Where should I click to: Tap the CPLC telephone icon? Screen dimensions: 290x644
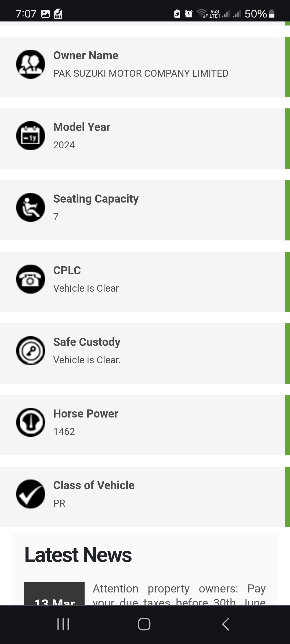point(31,279)
